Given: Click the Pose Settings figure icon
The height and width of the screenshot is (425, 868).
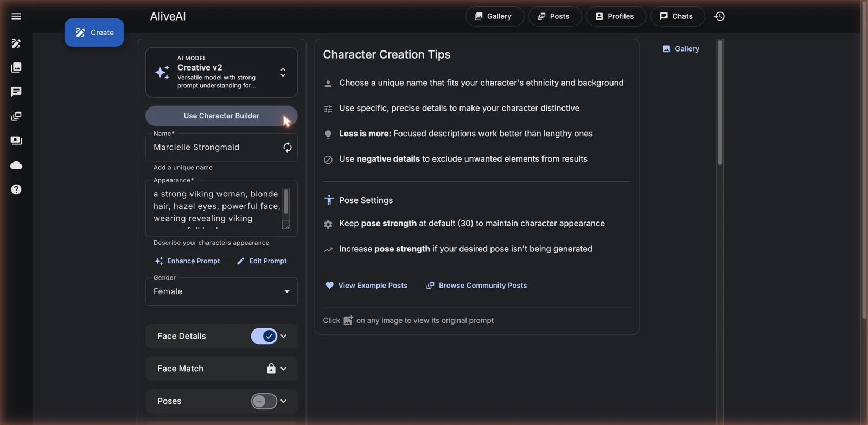Looking at the screenshot, I should tap(329, 200).
